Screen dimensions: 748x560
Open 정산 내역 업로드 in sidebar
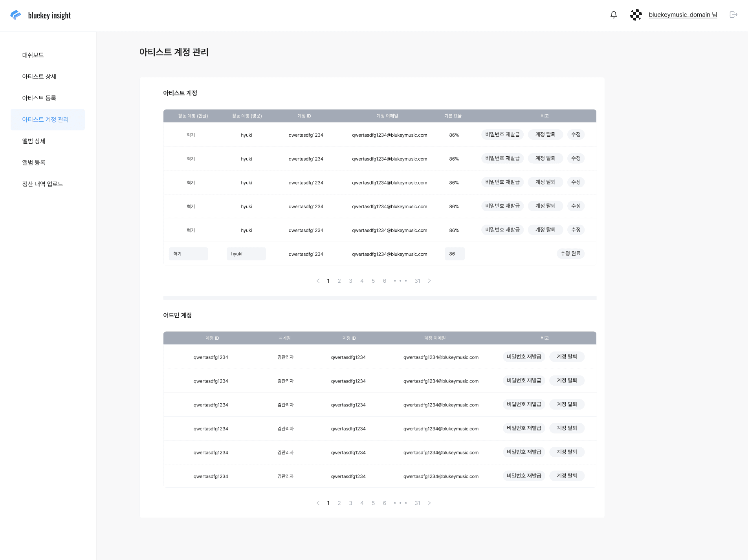[42, 184]
